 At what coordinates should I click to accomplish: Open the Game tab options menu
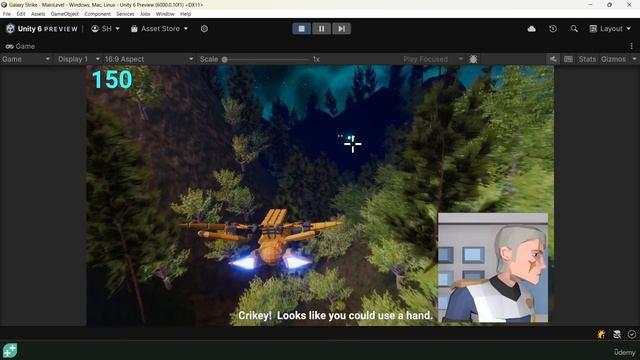pyautogui.click(x=631, y=46)
